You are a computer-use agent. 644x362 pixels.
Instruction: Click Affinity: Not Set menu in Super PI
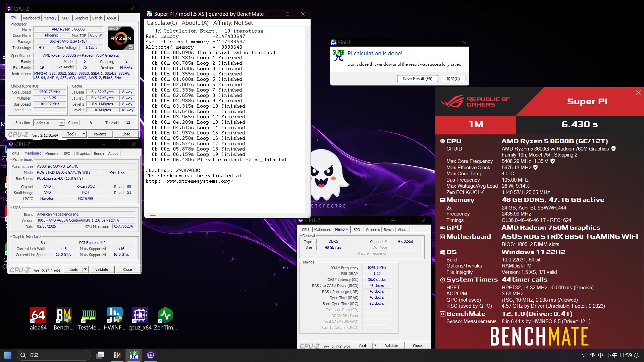pyautogui.click(x=233, y=23)
